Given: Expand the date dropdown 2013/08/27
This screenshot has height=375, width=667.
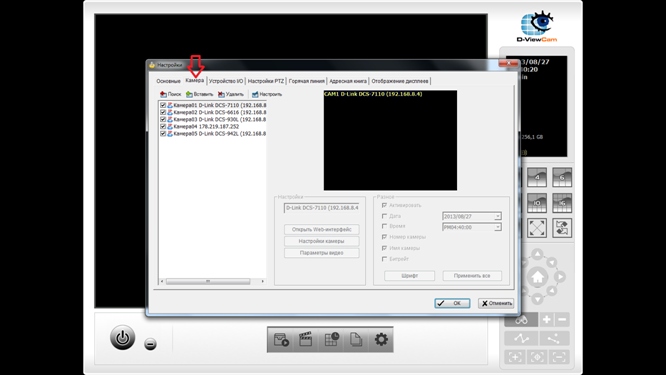Looking at the screenshot, I should 497,216.
